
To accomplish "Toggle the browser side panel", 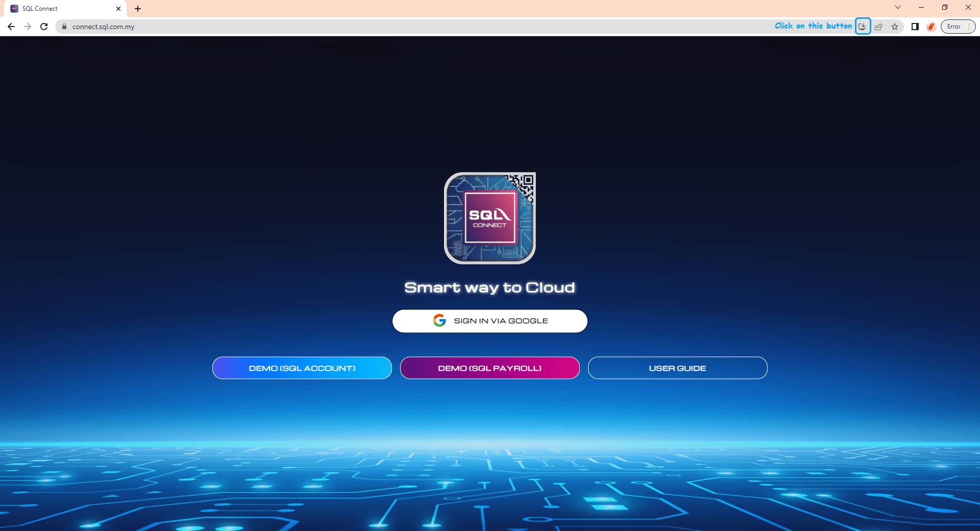I will click(x=915, y=27).
